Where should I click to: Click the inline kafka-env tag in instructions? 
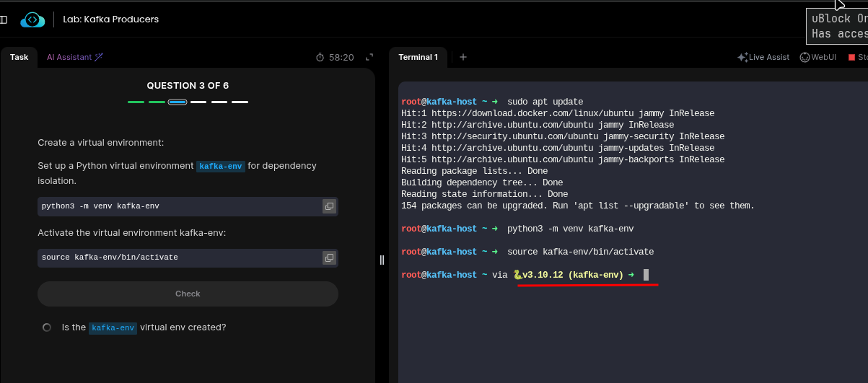pos(221,166)
